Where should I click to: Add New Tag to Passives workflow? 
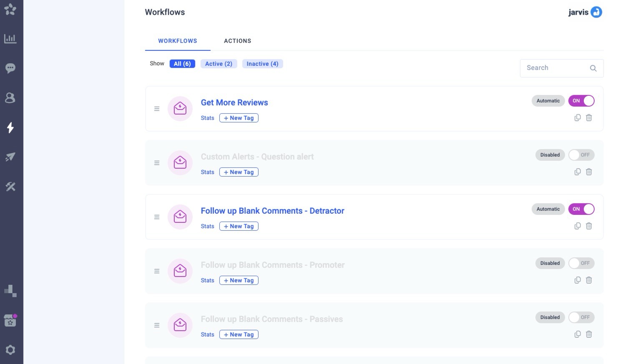pyautogui.click(x=239, y=334)
